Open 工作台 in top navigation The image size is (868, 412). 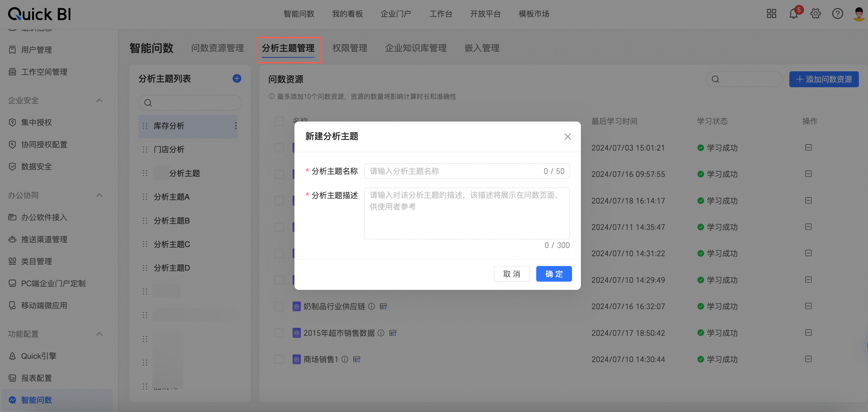coord(441,14)
